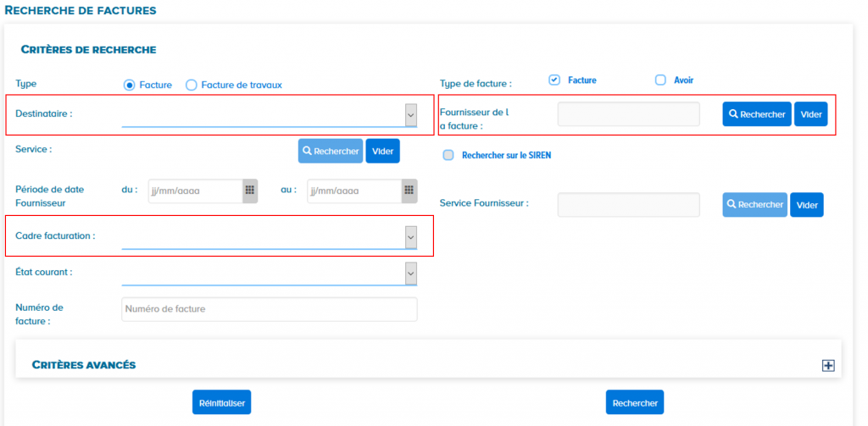Launch search with the bottom Rechercher button

coord(634,403)
